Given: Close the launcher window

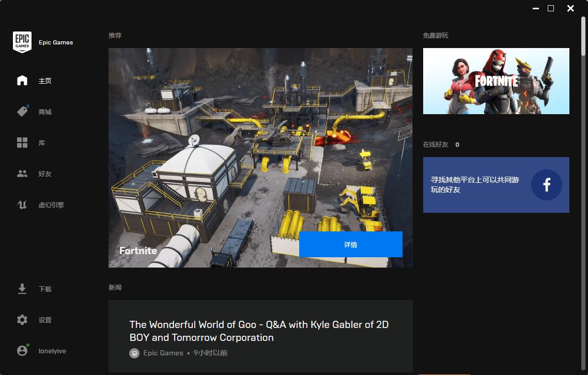Looking at the screenshot, I should click(570, 8).
